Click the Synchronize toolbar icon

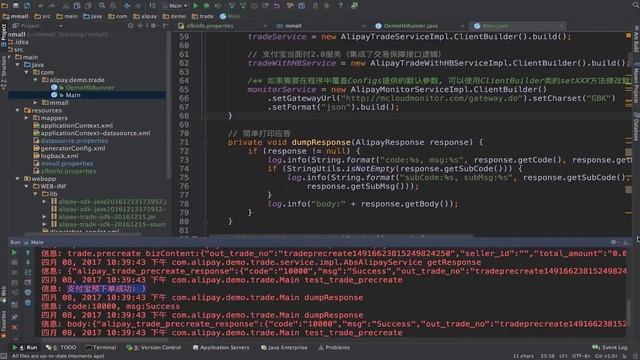27,6
